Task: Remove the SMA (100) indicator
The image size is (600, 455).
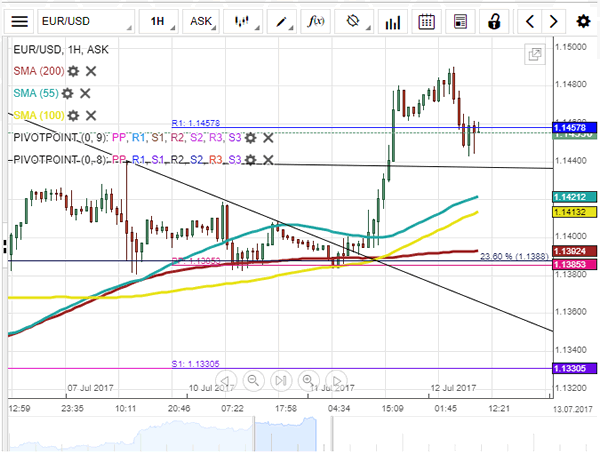Action: point(91,116)
